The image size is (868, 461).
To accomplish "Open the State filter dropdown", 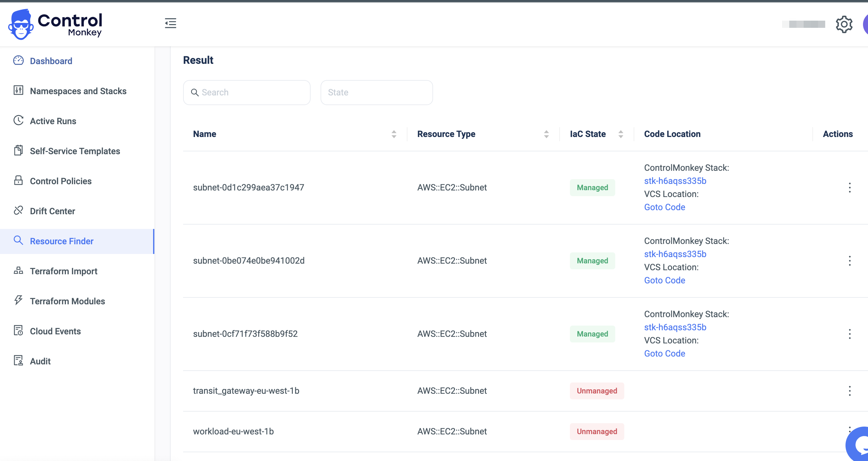I will (x=377, y=92).
